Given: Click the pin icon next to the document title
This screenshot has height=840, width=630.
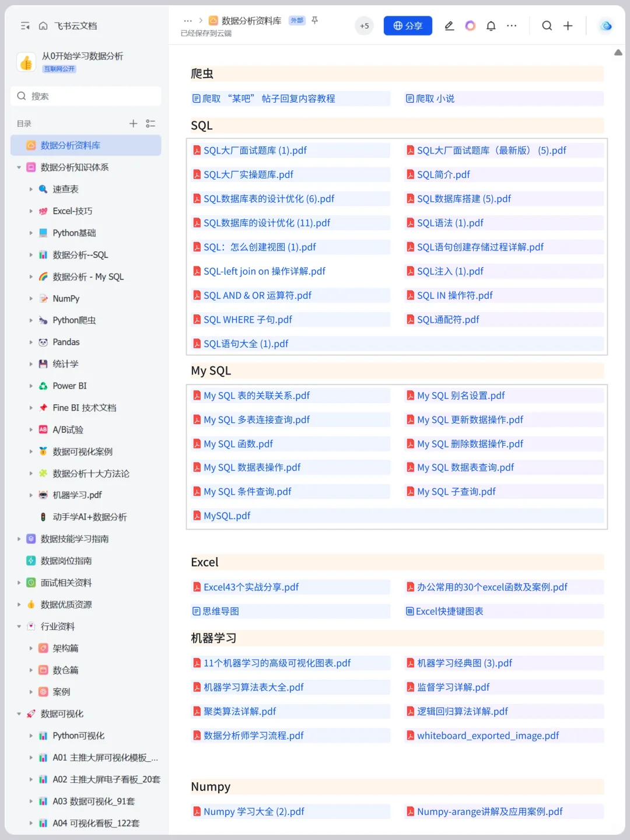Looking at the screenshot, I should (x=315, y=20).
